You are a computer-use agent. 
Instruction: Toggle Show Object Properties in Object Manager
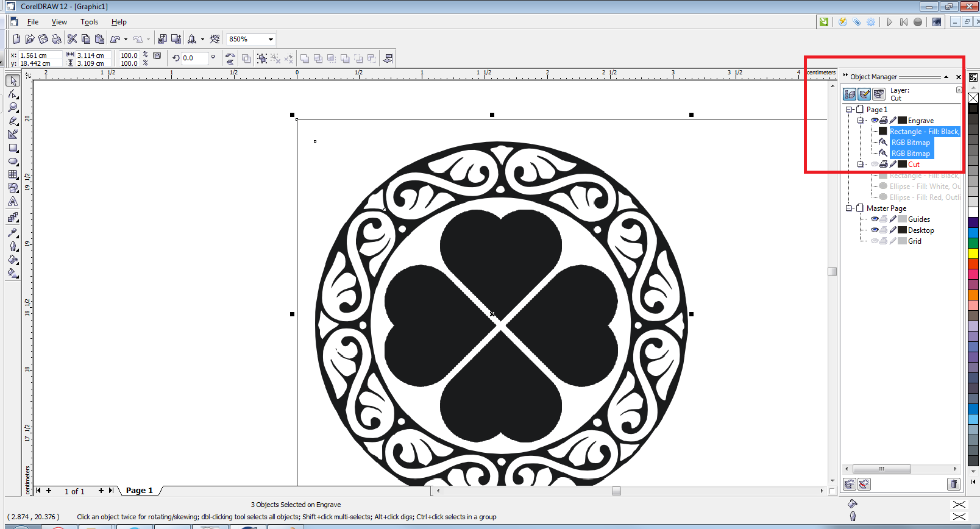[850, 94]
